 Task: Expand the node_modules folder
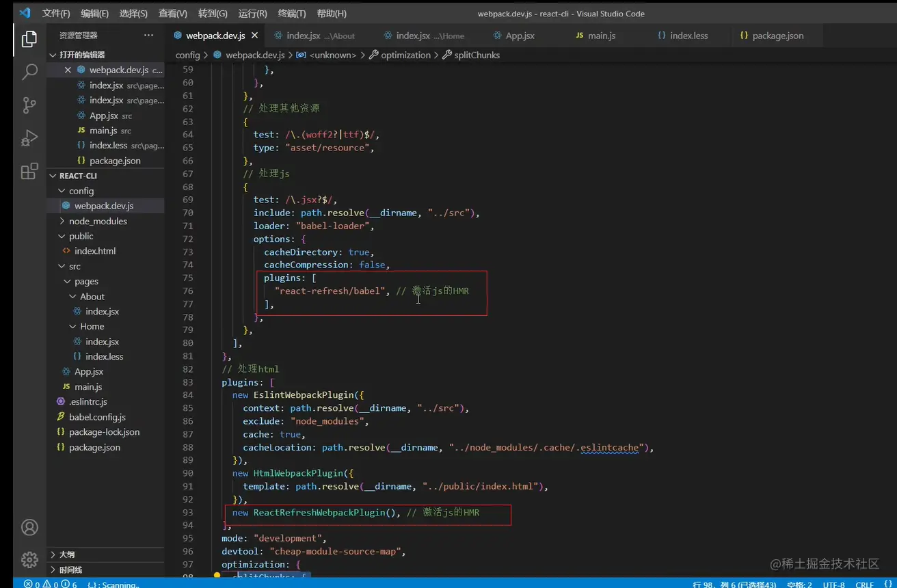pyautogui.click(x=98, y=221)
